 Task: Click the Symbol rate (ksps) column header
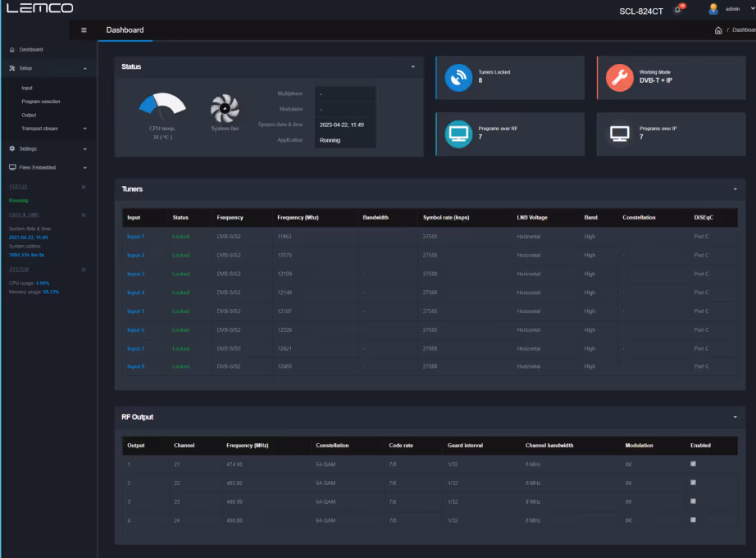446,217
